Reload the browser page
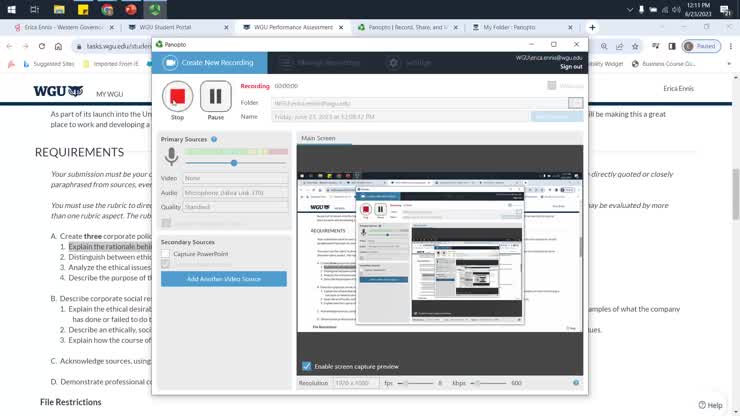Screen dimensions: 740x416 pyautogui.click(x=41, y=46)
